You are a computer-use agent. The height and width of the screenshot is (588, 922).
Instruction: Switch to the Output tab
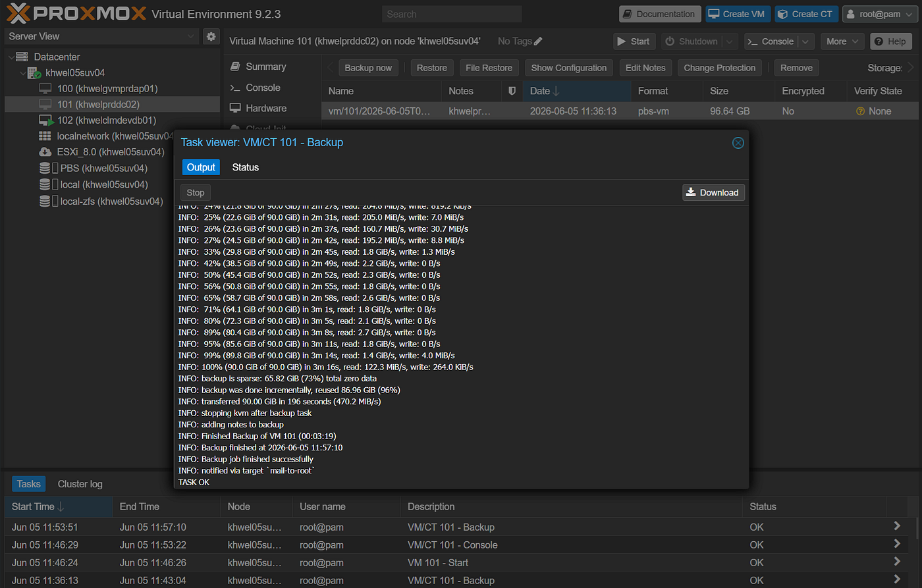tap(201, 167)
